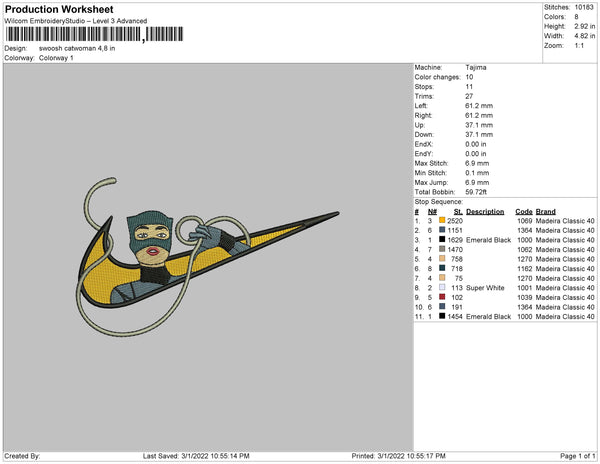Click the design name 'swoosh catwoman 4,8 in'
The width and height of the screenshot is (600, 464).
point(77,49)
